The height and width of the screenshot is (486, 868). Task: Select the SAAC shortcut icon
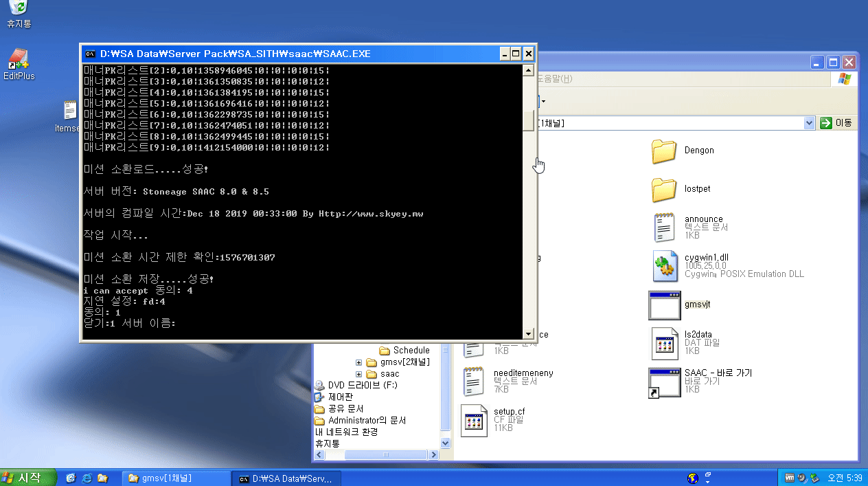[x=664, y=382]
